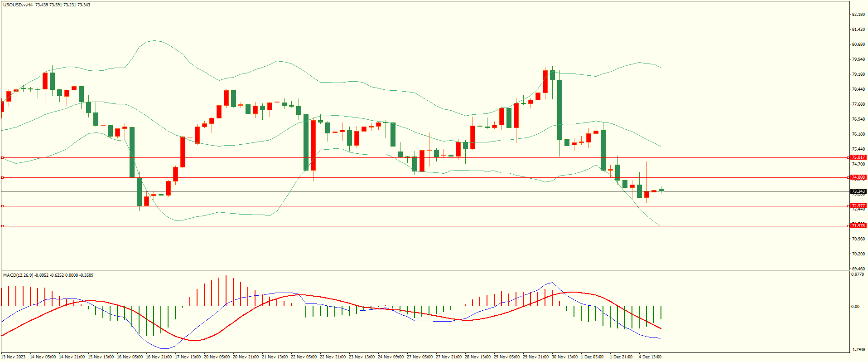Select the red 72.577 price level tag
This screenshot has height=362, width=868.
click(858, 206)
